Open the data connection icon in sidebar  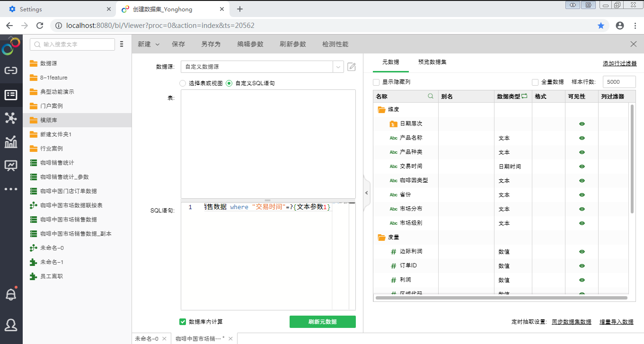[x=11, y=71]
